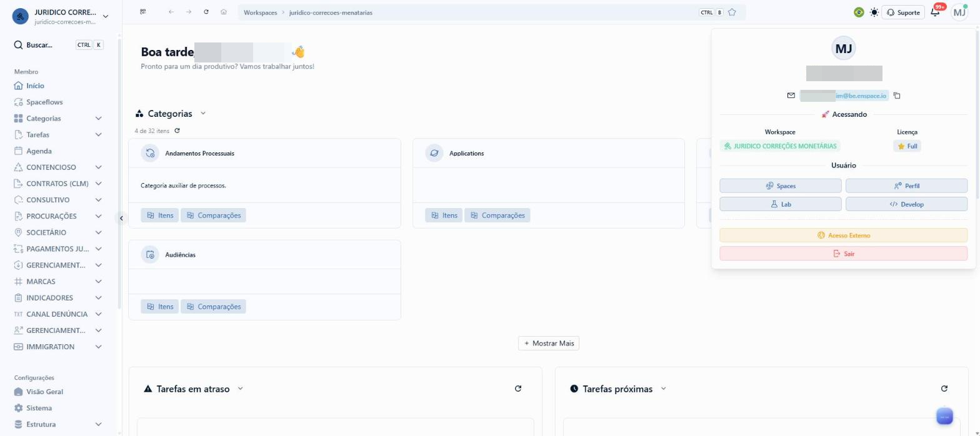Viewport: 980px width, 436px height.
Task: Open Develop from the user panel
Action: pos(906,204)
